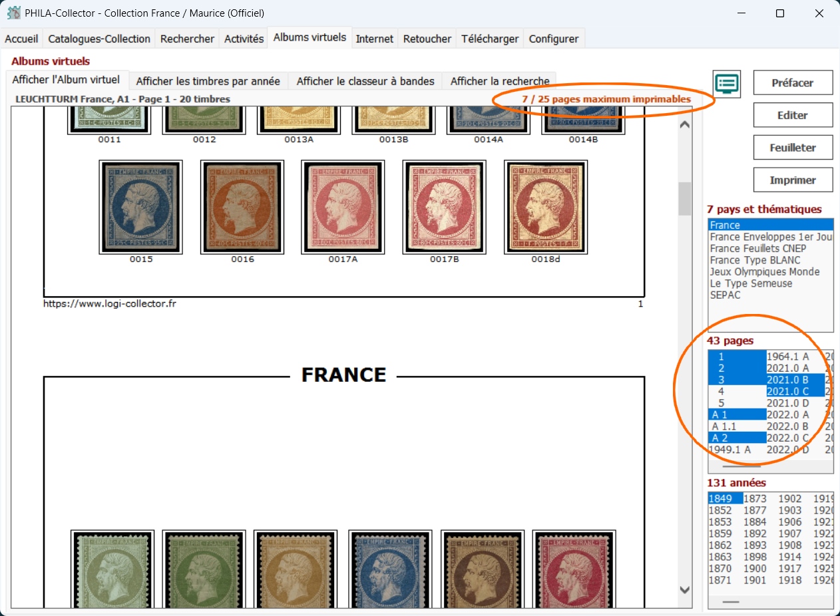
Task: Open the Accueil tab
Action: click(21, 39)
